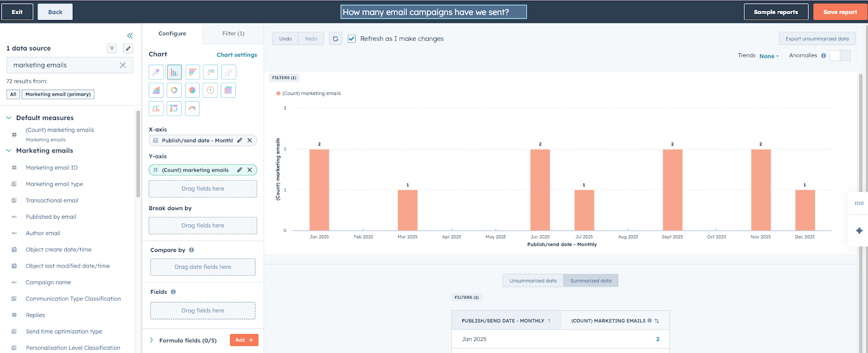
Task: Expand the Formula fields section
Action: [x=152, y=341]
